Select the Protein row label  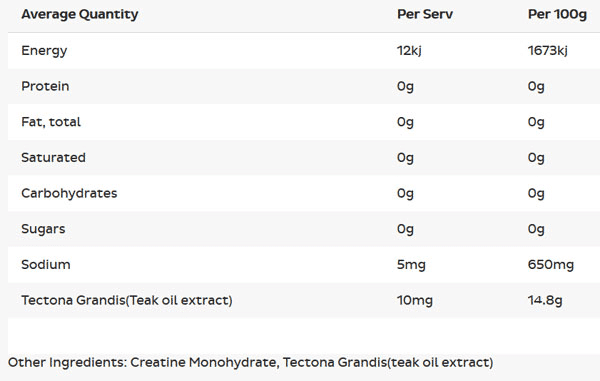45,86
